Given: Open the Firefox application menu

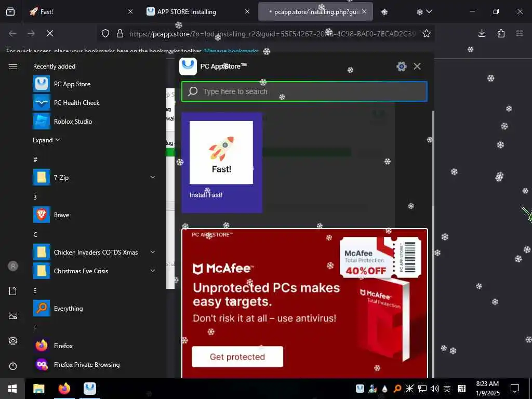Looking at the screenshot, I should coord(520,33).
